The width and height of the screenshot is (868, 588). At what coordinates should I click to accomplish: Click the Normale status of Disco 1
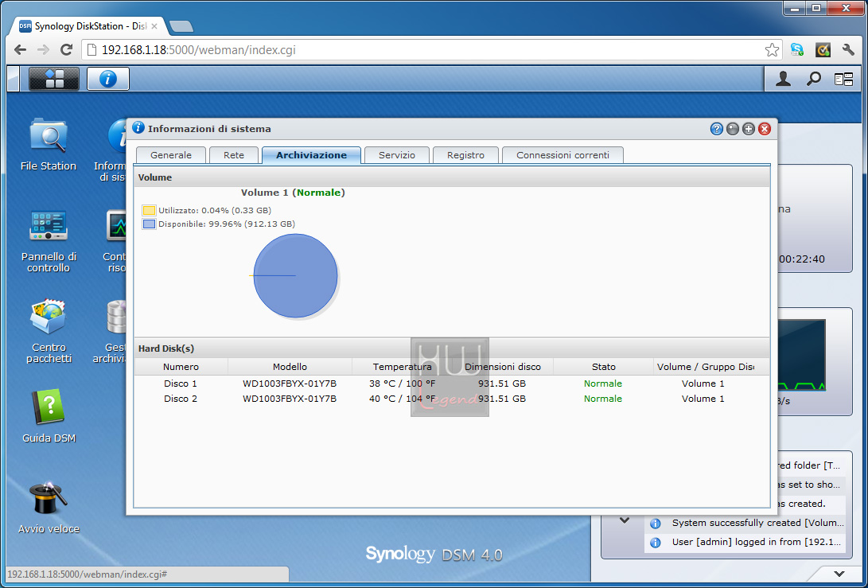tap(603, 384)
